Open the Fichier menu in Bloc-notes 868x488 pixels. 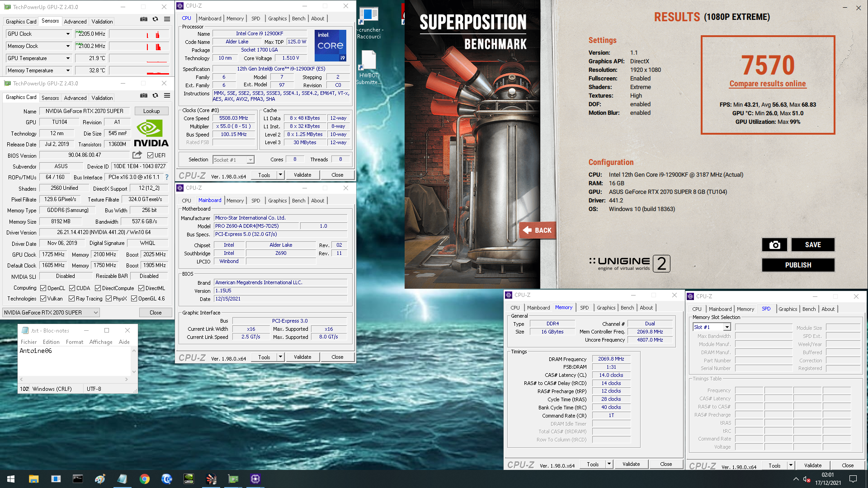28,342
